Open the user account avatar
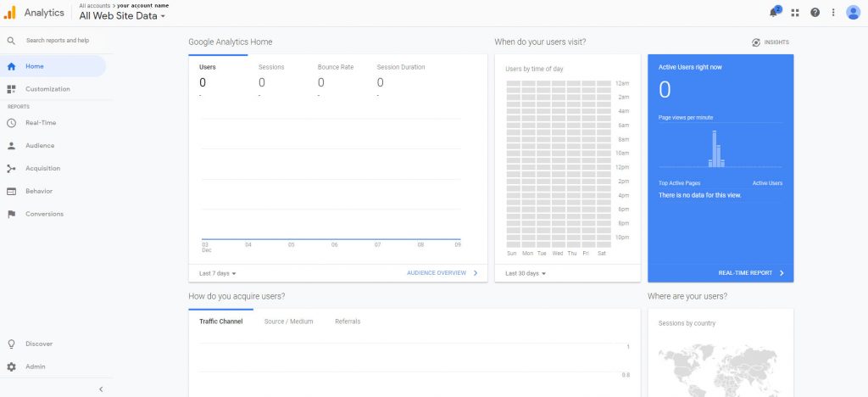This screenshot has width=868, height=397. pos(853,12)
